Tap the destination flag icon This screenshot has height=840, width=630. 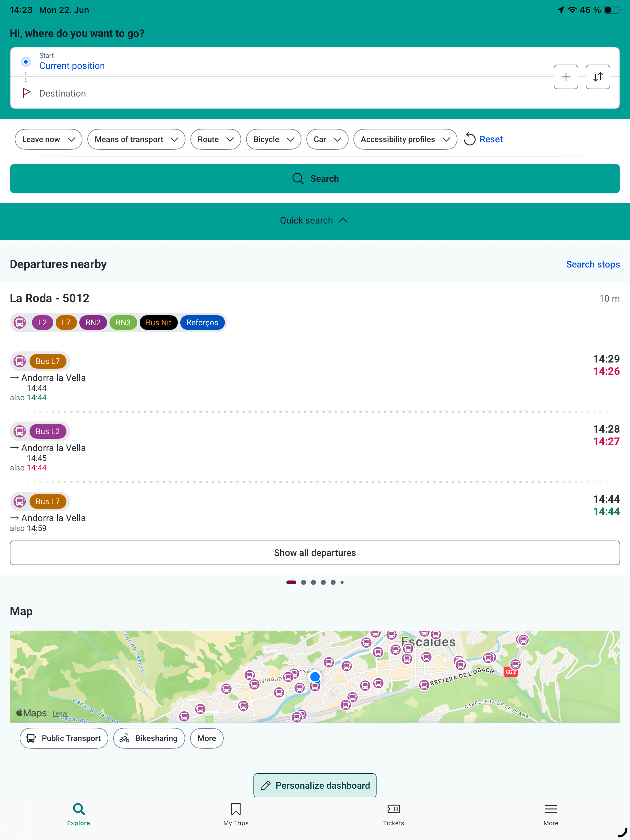pyautogui.click(x=26, y=93)
